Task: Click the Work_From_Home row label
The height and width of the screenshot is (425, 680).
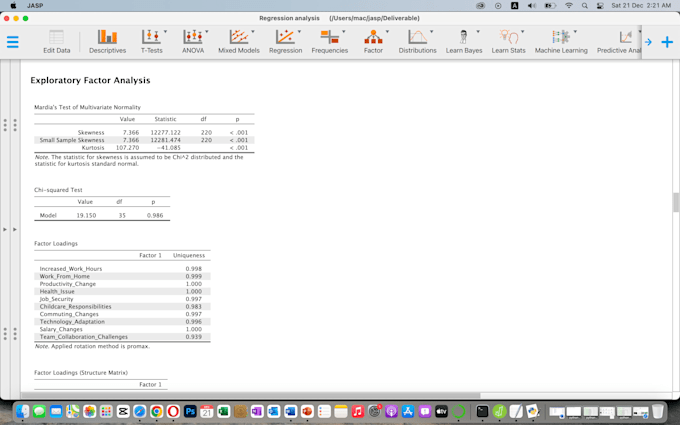Action: click(65, 276)
